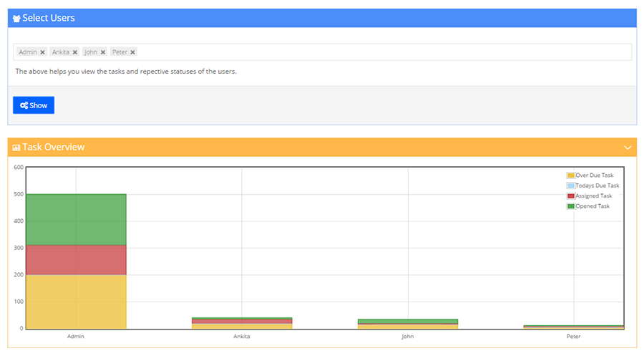The height and width of the screenshot is (356, 644).
Task: Click the Ankita stacked bar
Action: (x=242, y=323)
